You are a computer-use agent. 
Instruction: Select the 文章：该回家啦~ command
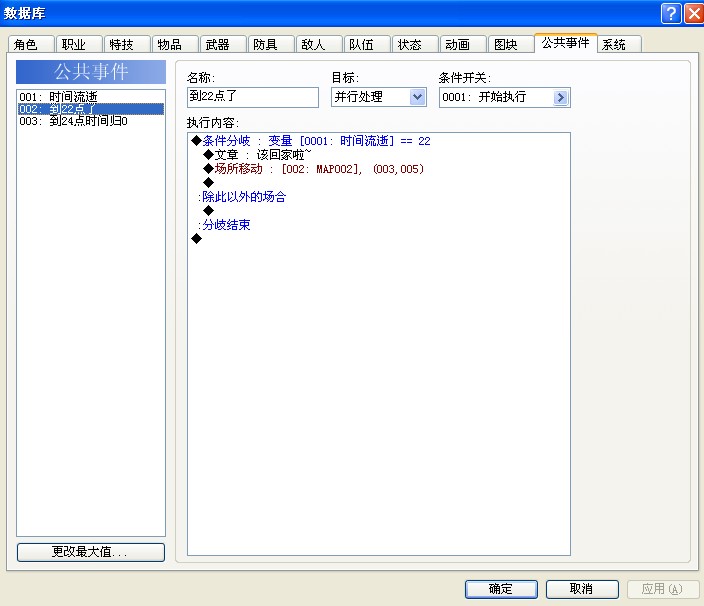(x=257, y=155)
